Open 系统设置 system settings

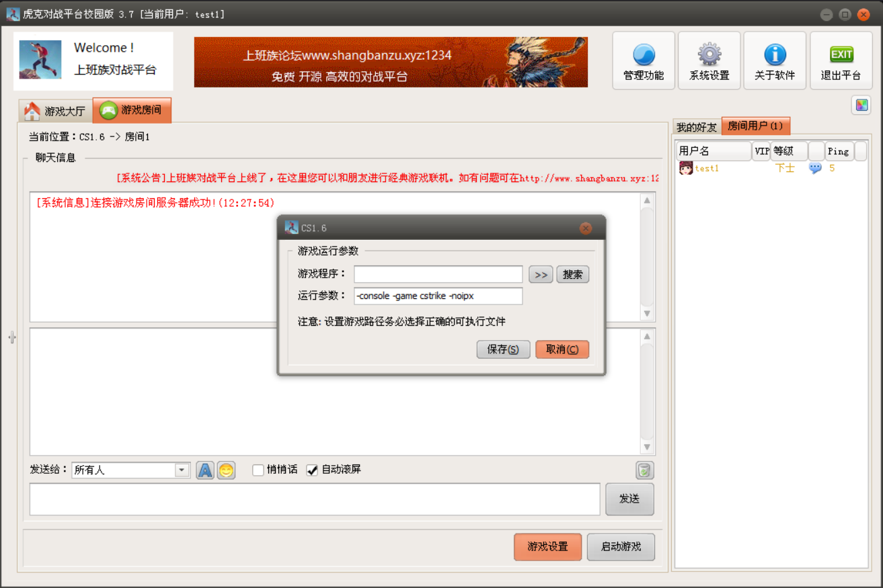tap(708, 60)
